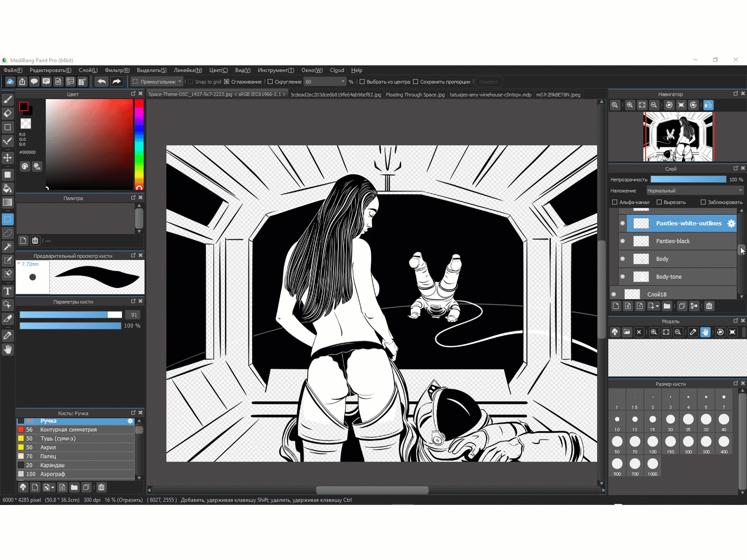Image resolution: width=747 pixels, height=560 pixels.
Task: Enable the Альфа-канал checkbox
Action: (x=615, y=202)
